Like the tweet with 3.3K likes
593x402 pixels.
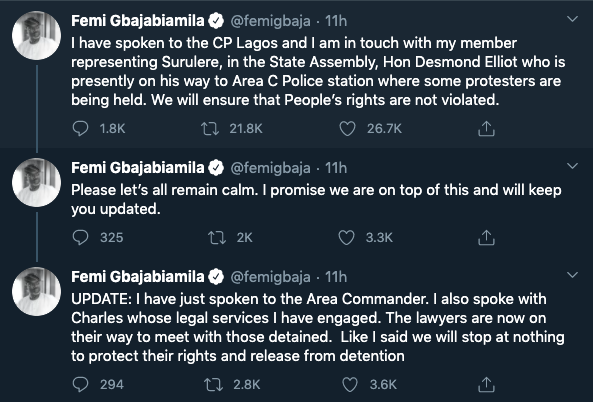[346, 238]
